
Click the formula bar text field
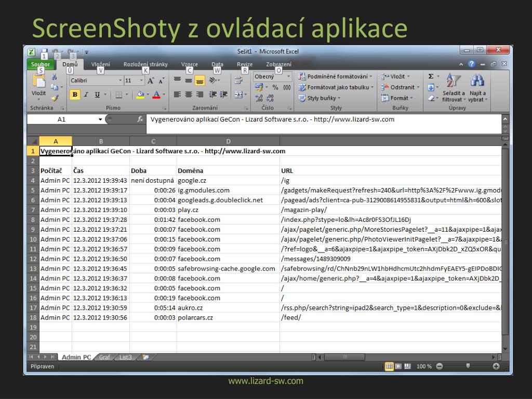coord(324,124)
